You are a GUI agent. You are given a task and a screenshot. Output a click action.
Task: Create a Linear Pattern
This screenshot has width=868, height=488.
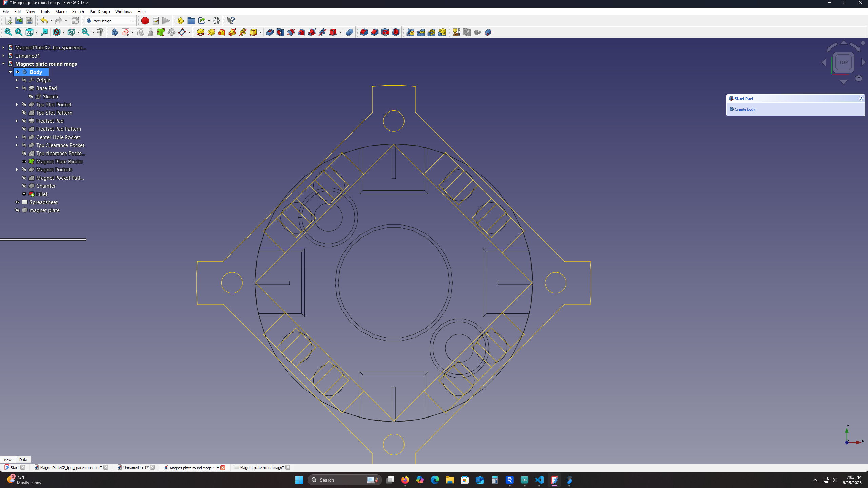(x=421, y=32)
